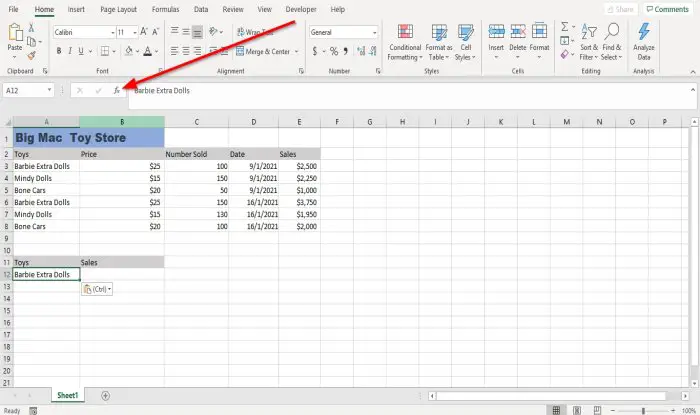Expand the formula bar chevron

pyautogui.click(x=693, y=90)
